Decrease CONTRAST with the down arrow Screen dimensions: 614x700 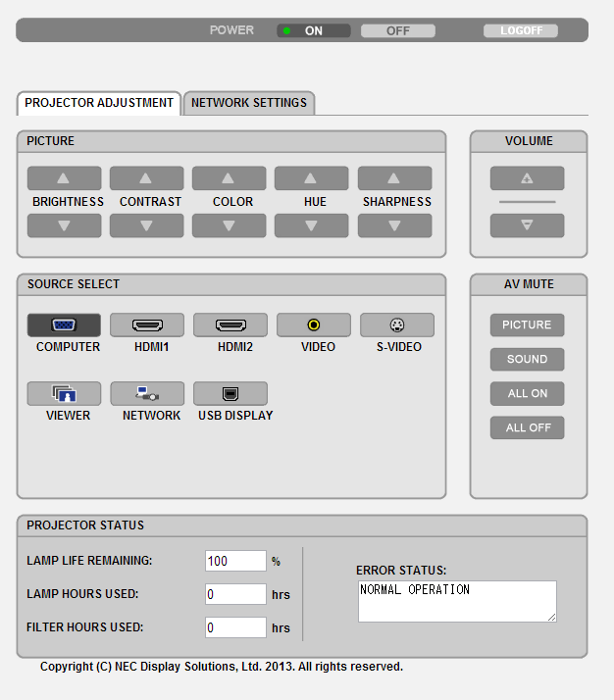tap(146, 225)
